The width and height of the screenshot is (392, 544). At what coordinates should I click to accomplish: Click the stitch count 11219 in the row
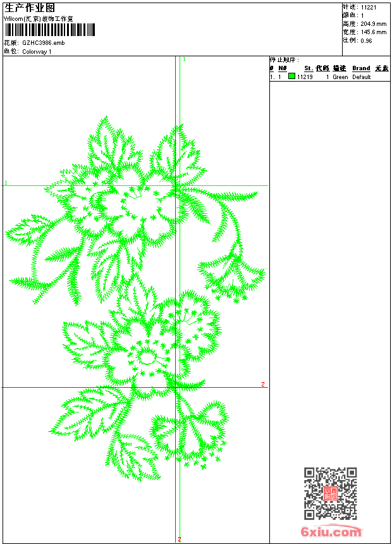(305, 77)
